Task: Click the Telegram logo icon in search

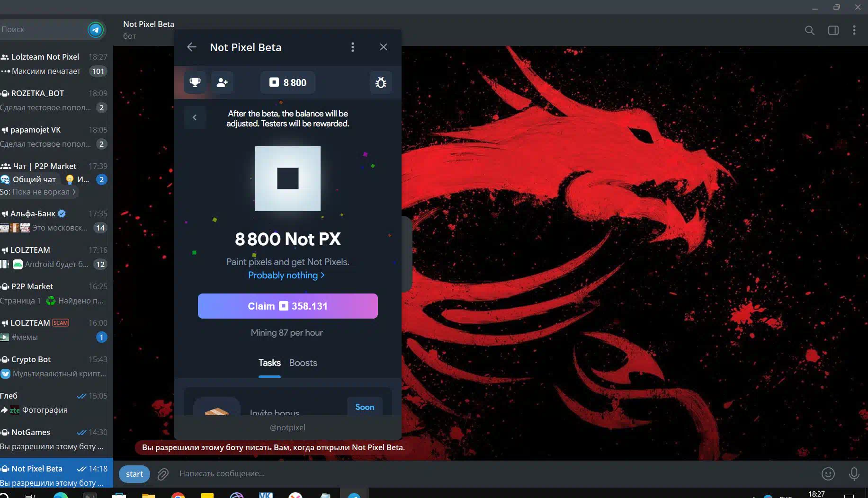Action: (x=96, y=30)
